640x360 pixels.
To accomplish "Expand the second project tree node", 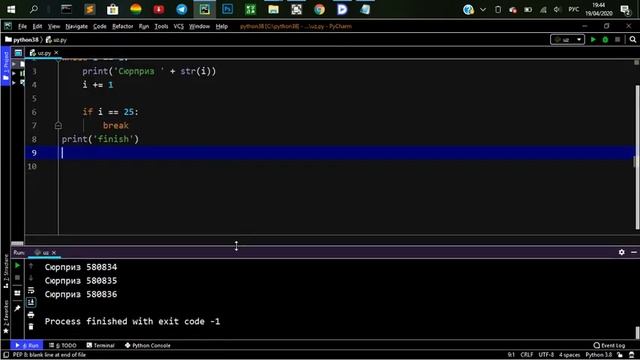I will (14, 73).
